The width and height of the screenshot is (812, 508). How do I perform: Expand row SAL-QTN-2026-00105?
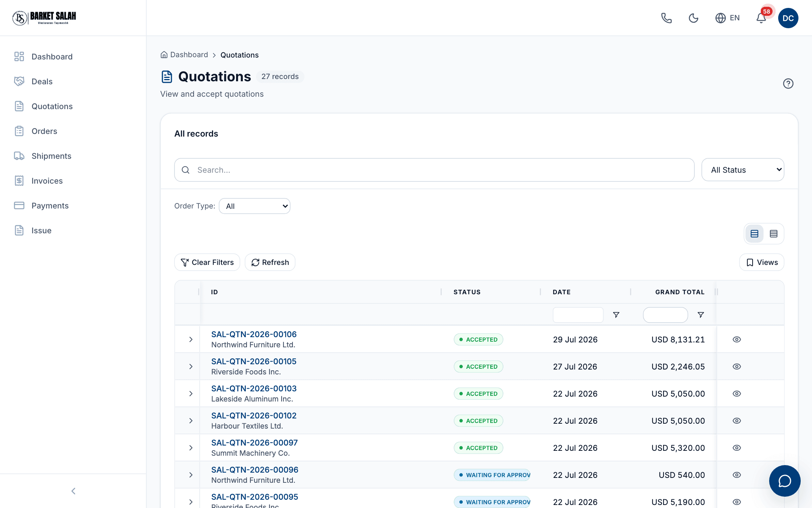(x=191, y=367)
